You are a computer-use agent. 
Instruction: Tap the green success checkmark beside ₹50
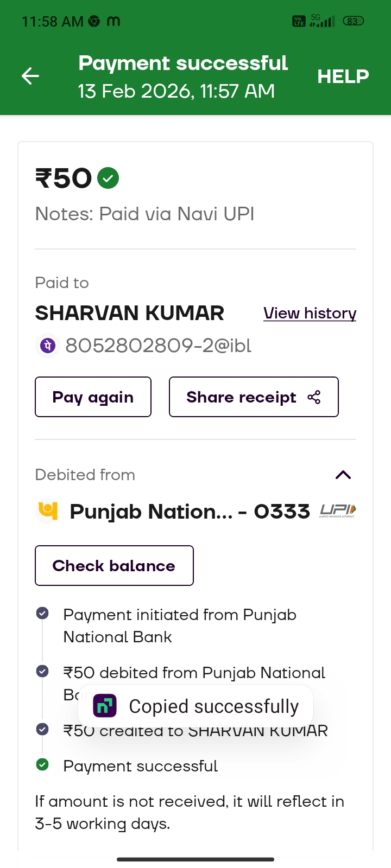tap(108, 178)
